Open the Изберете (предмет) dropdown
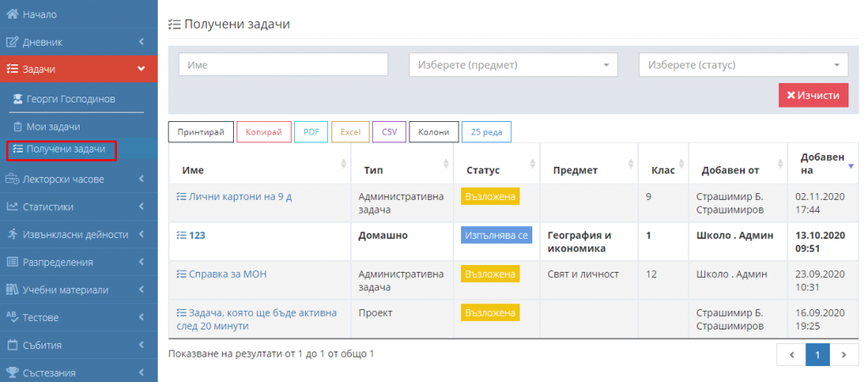This screenshot has height=382, width=868. (x=514, y=65)
